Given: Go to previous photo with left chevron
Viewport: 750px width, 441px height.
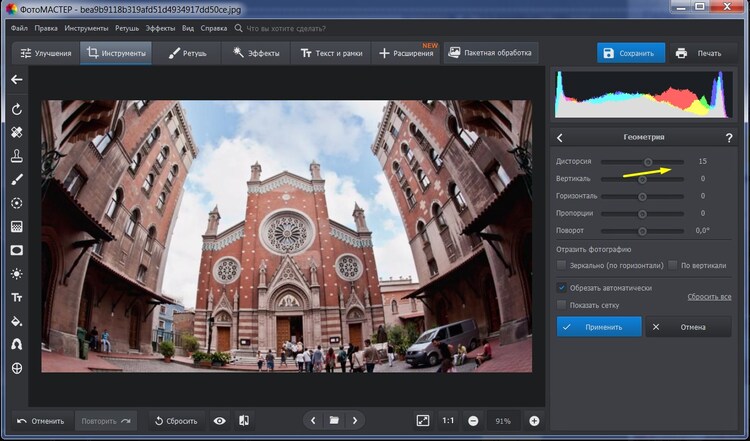Looking at the screenshot, I should coord(312,421).
